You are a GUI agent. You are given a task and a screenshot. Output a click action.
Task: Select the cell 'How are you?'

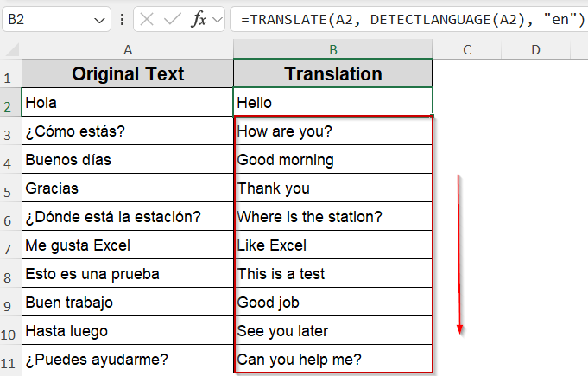[333, 131]
